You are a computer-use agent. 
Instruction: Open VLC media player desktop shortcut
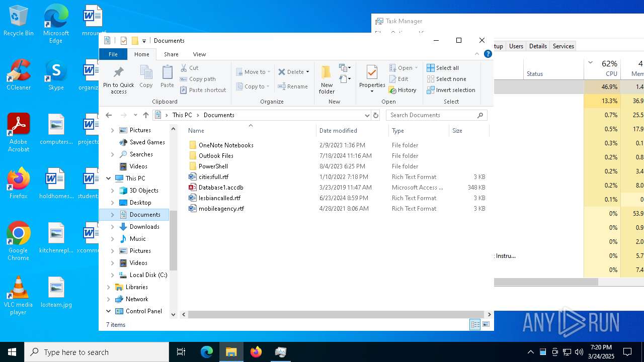pyautogui.click(x=19, y=296)
